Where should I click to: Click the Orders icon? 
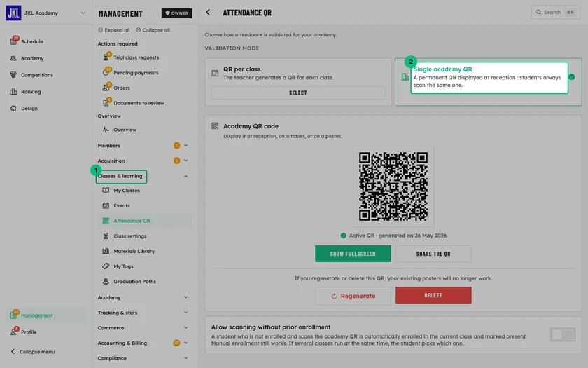click(106, 88)
